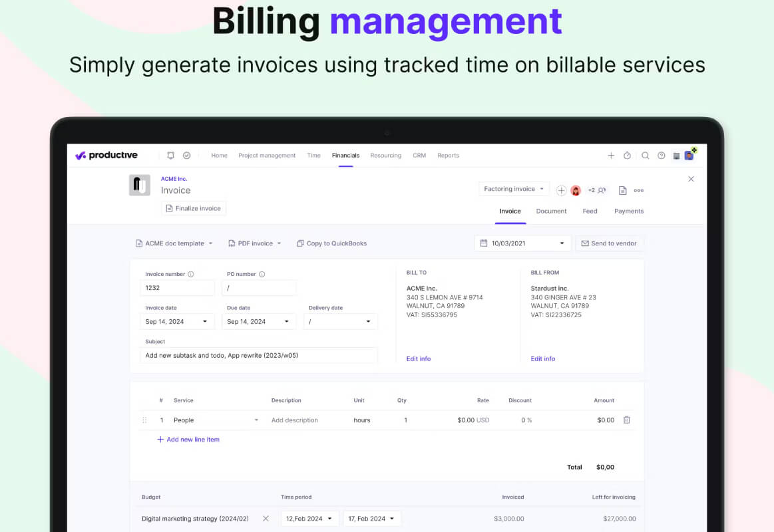Show the +2 additional subscribers
The image size is (774, 532).
[x=596, y=190]
